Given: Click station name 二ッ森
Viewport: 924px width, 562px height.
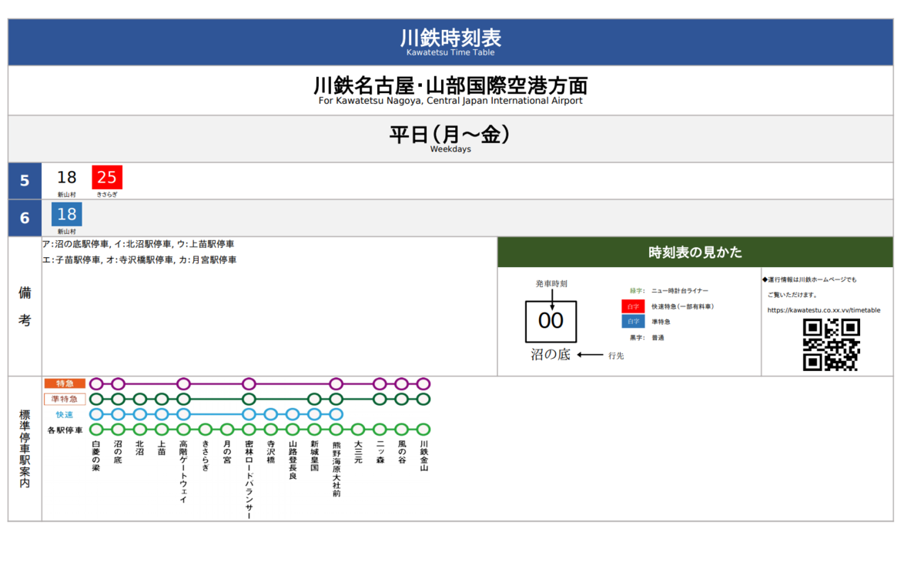Looking at the screenshot, I should point(380,452).
